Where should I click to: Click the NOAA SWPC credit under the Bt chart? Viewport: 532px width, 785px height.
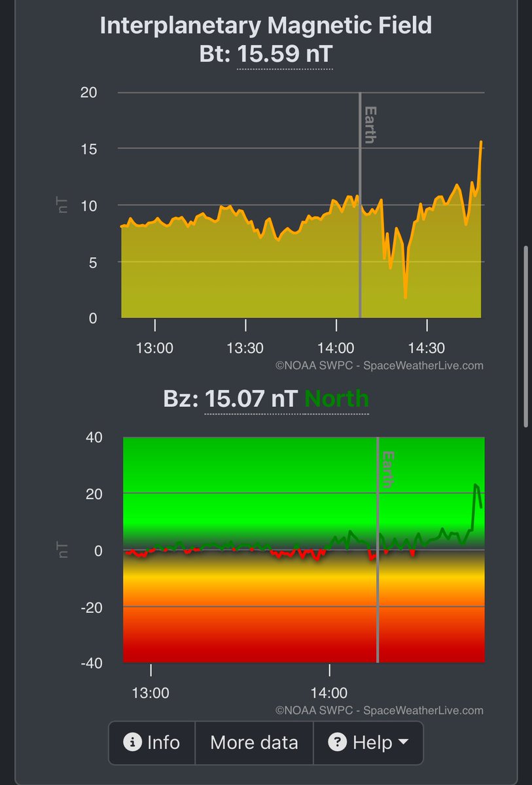380,366
